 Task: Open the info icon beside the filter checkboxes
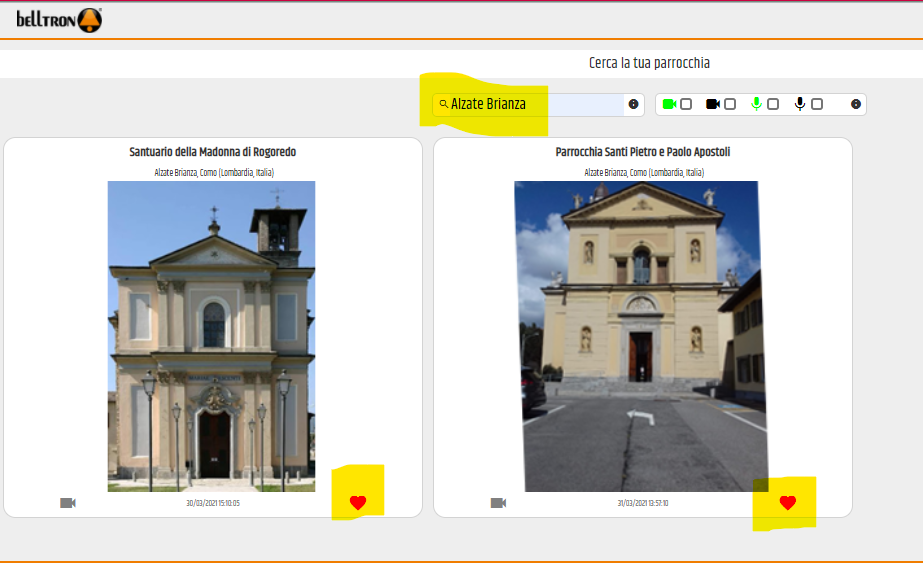coord(856,104)
